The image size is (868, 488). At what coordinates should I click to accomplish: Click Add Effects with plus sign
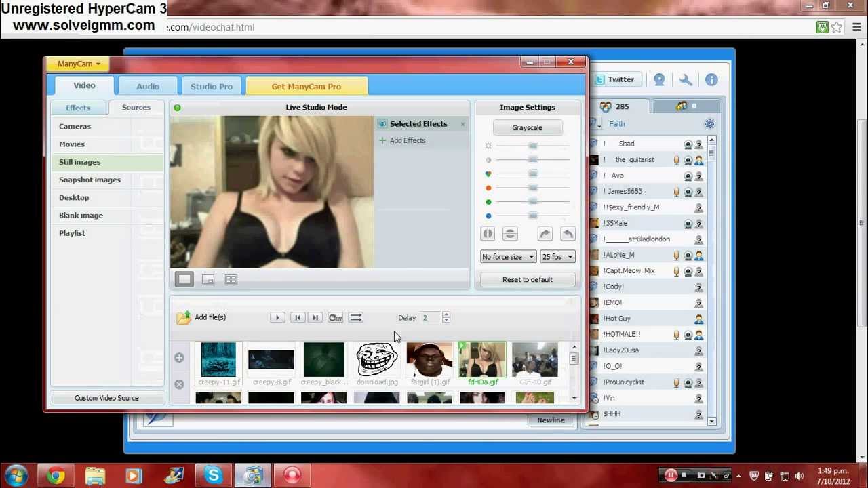click(402, 140)
